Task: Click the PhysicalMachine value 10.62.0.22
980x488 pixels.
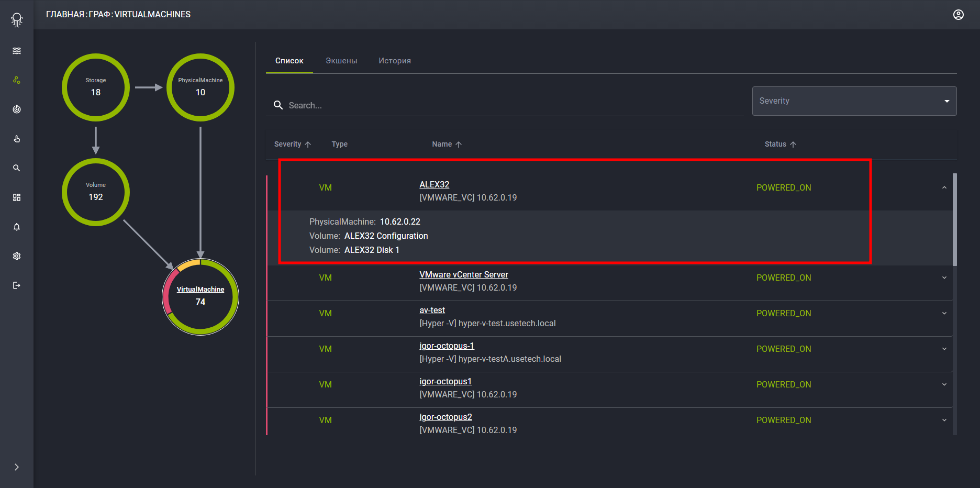Action: [400, 221]
